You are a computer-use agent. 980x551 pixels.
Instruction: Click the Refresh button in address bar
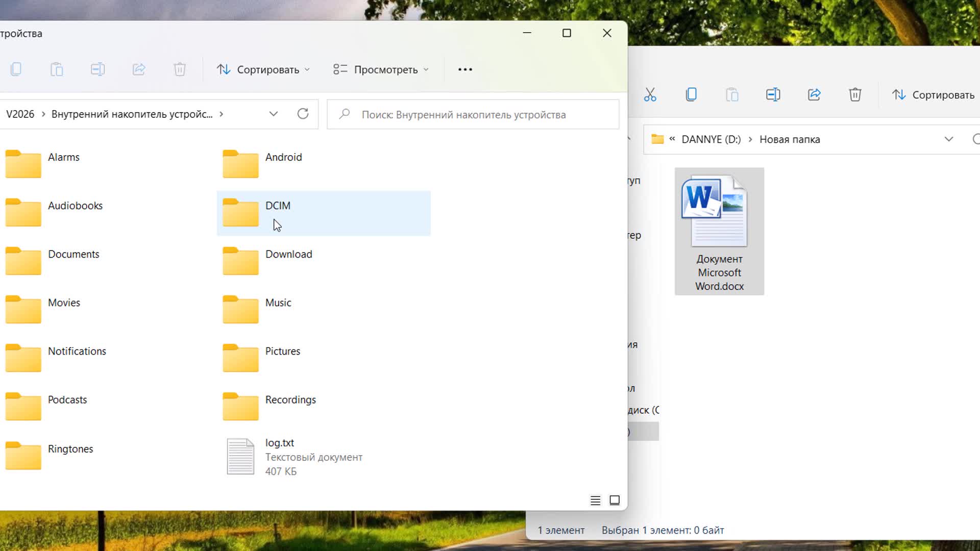click(x=302, y=114)
